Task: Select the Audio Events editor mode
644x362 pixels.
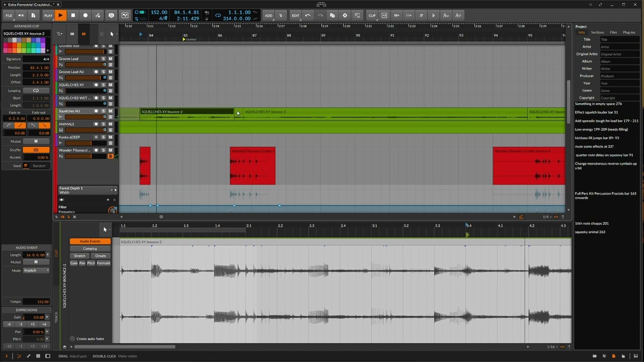Action: (90, 241)
